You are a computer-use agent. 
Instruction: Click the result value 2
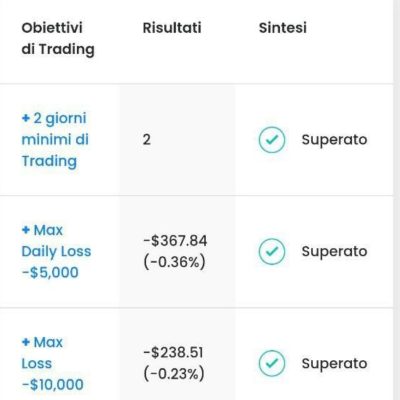pyautogui.click(x=147, y=140)
